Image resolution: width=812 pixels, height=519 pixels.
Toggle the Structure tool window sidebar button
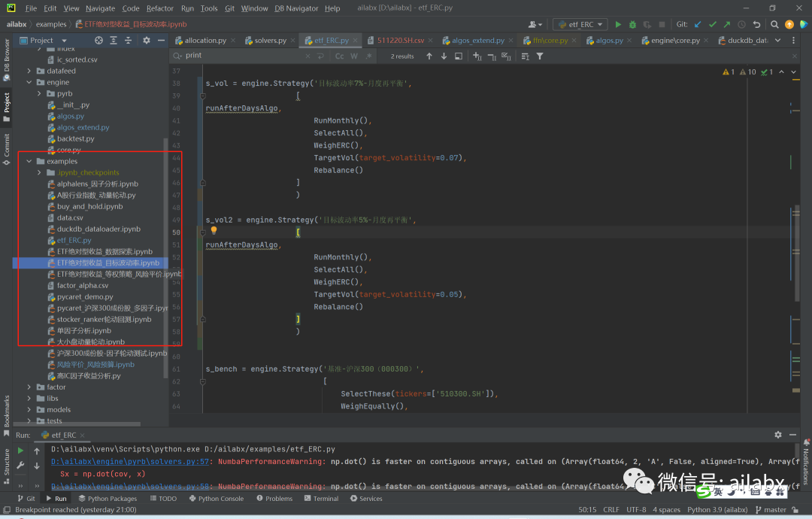point(6,466)
